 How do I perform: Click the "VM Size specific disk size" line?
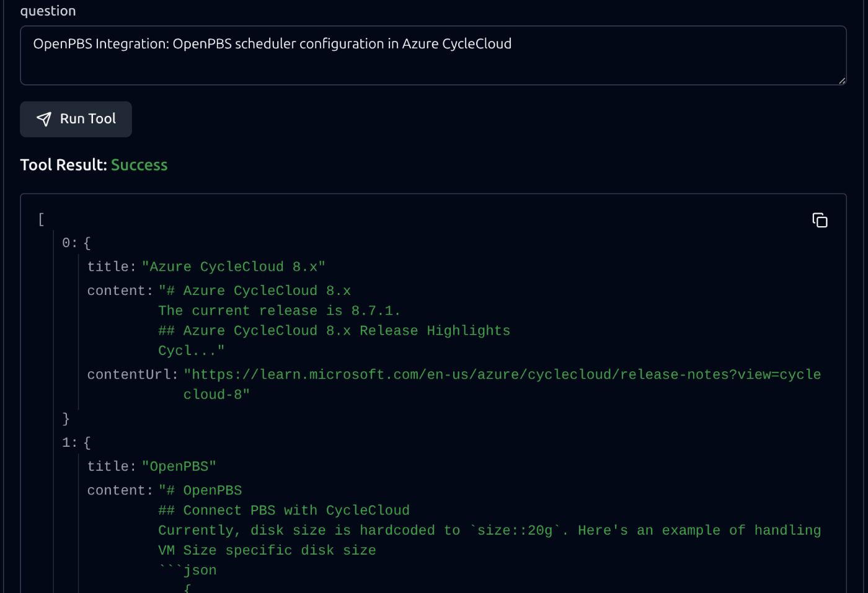tap(267, 550)
